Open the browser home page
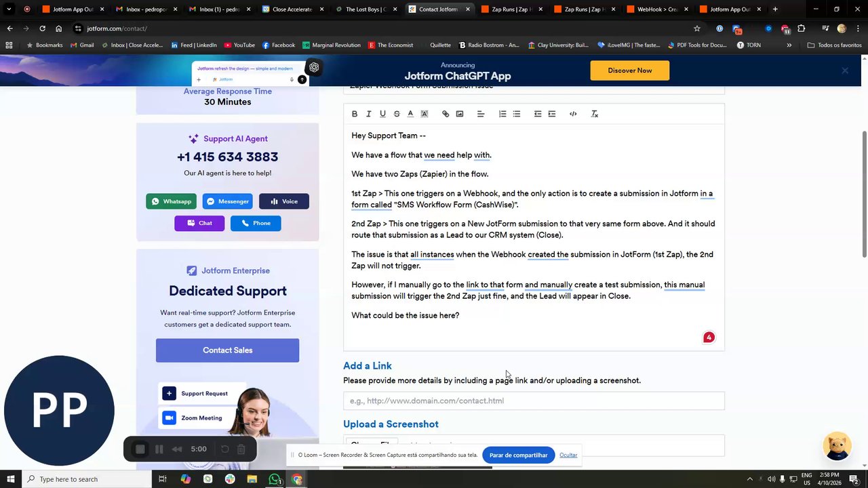This screenshot has width=868, height=488. 58,28
